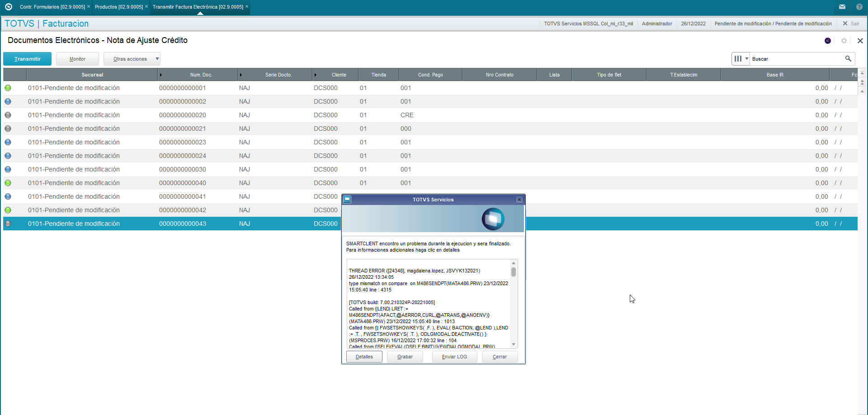Open the column filter icon beside Buscar

738,59
